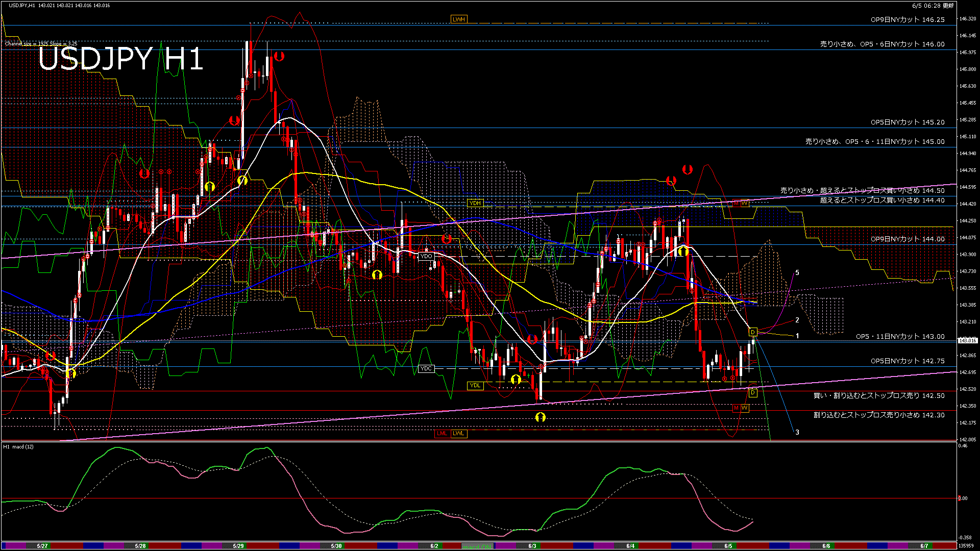Click the USDJPY H1 title text
The image size is (980, 551).
[x=120, y=59]
